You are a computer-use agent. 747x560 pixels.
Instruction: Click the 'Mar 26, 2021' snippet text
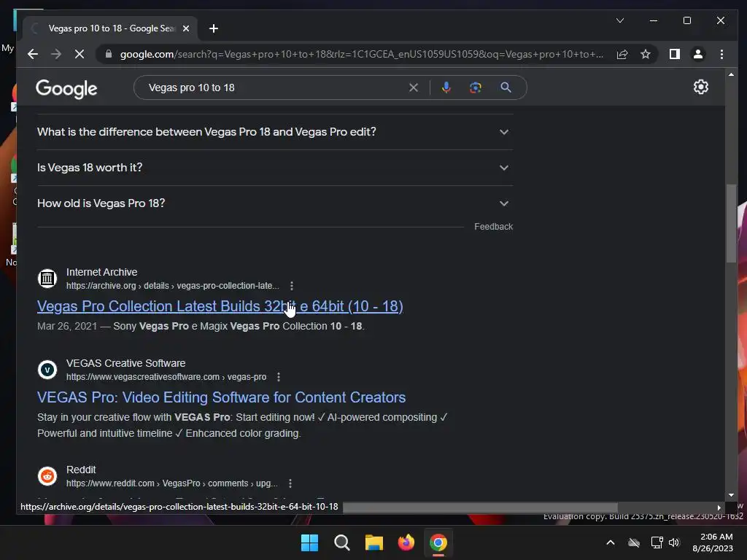point(67,326)
